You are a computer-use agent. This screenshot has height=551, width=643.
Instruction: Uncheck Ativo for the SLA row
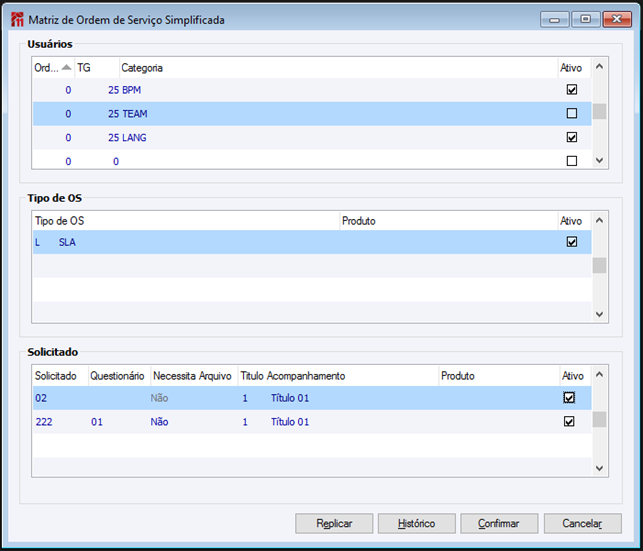coord(572,242)
